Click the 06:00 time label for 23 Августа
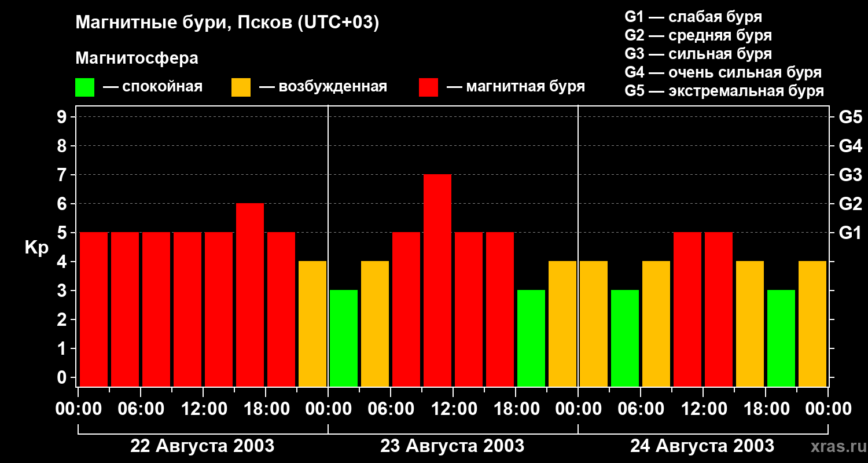 (391, 409)
